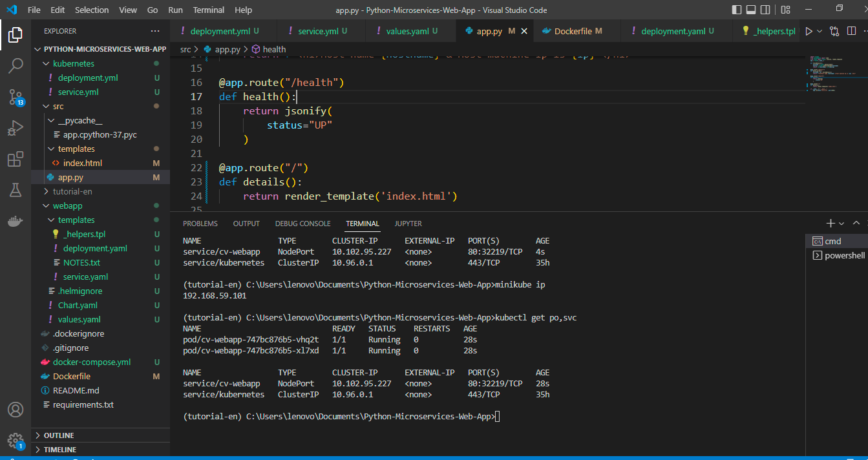Split the editor to the right
The image size is (868, 460).
[x=851, y=31]
